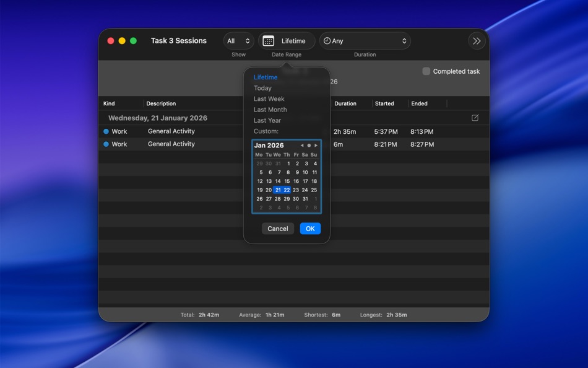Open the calendar Date Range icon

pyautogui.click(x=269, y=40)
